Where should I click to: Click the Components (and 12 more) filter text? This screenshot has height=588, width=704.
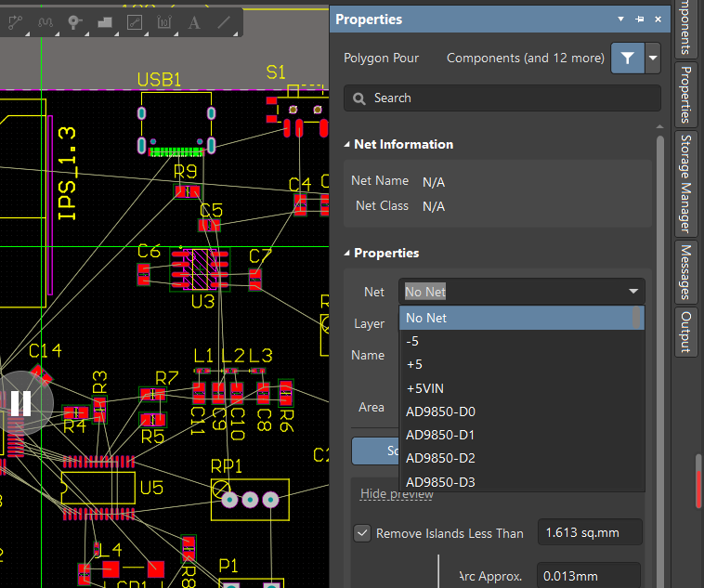526,58
